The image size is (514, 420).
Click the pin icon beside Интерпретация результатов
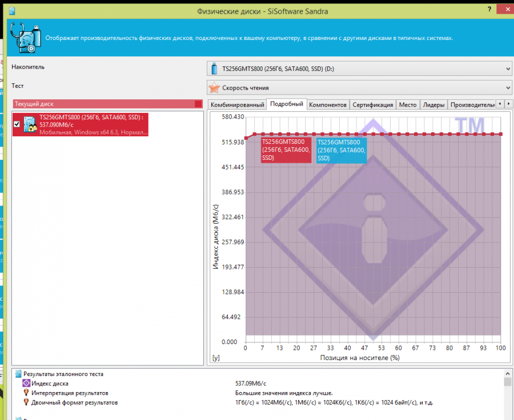pos(26,393)
